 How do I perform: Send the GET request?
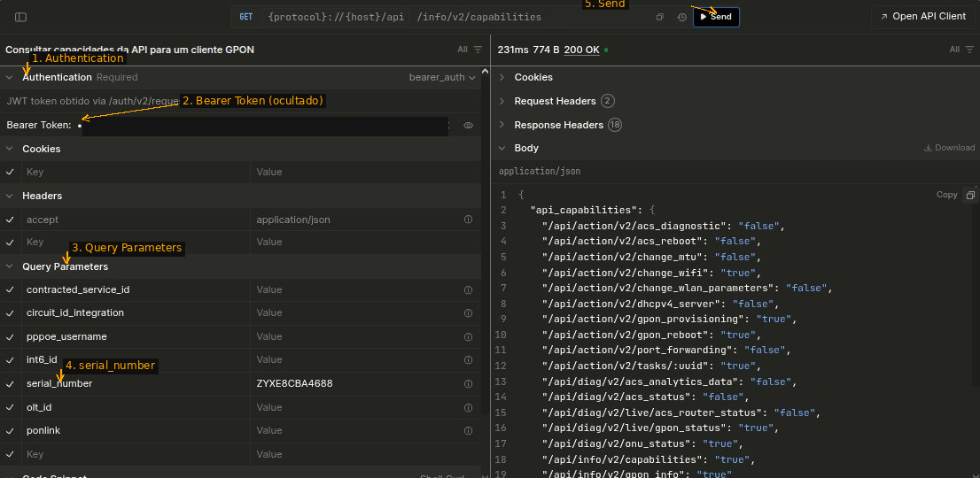[x=716, y=17]
